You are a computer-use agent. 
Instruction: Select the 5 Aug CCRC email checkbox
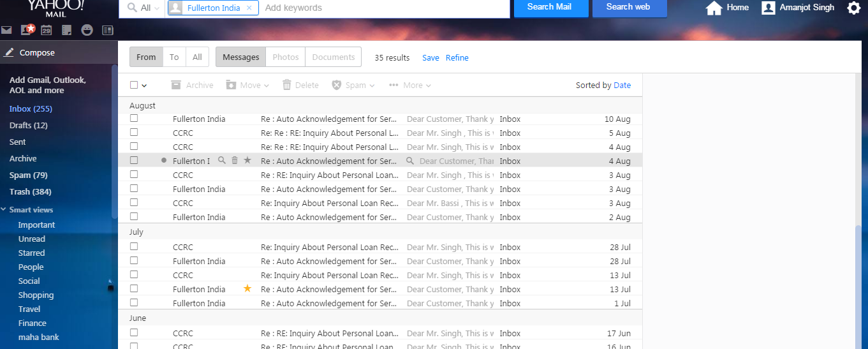point(134,133)
